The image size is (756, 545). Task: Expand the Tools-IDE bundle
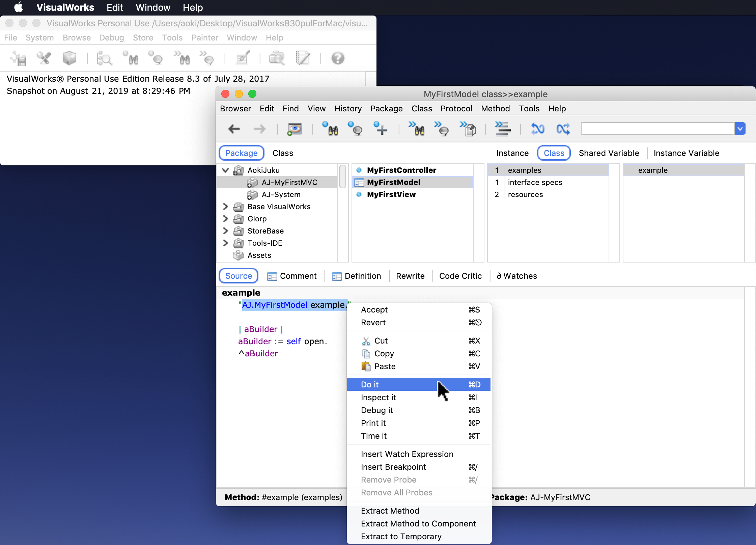(226, 243)
